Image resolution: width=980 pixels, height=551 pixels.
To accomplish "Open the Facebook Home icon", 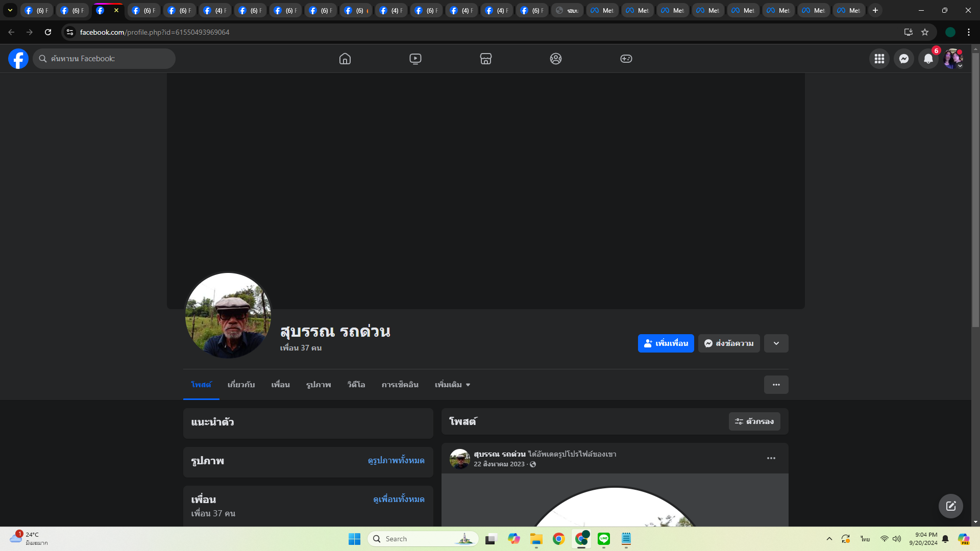I will 345,59.
